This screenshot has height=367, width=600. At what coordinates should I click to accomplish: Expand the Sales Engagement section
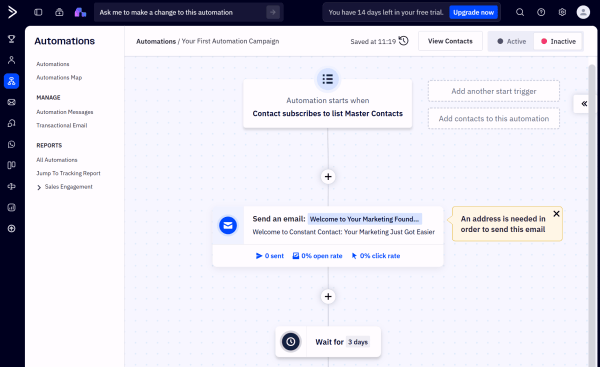tap(39, 187)
